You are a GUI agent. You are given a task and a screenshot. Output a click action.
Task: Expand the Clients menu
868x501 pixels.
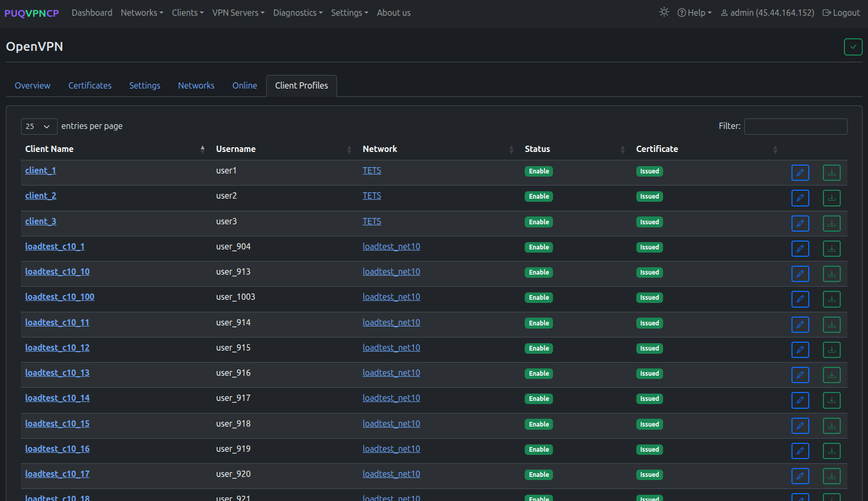188,13
